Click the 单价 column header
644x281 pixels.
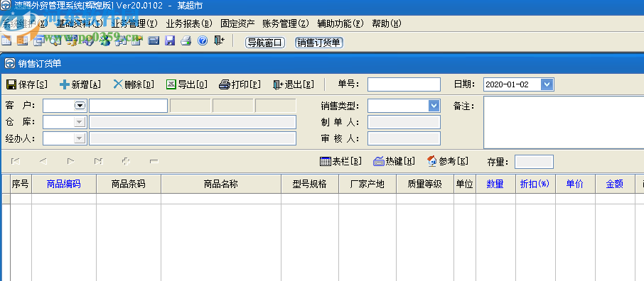click(x=575, y=184)
